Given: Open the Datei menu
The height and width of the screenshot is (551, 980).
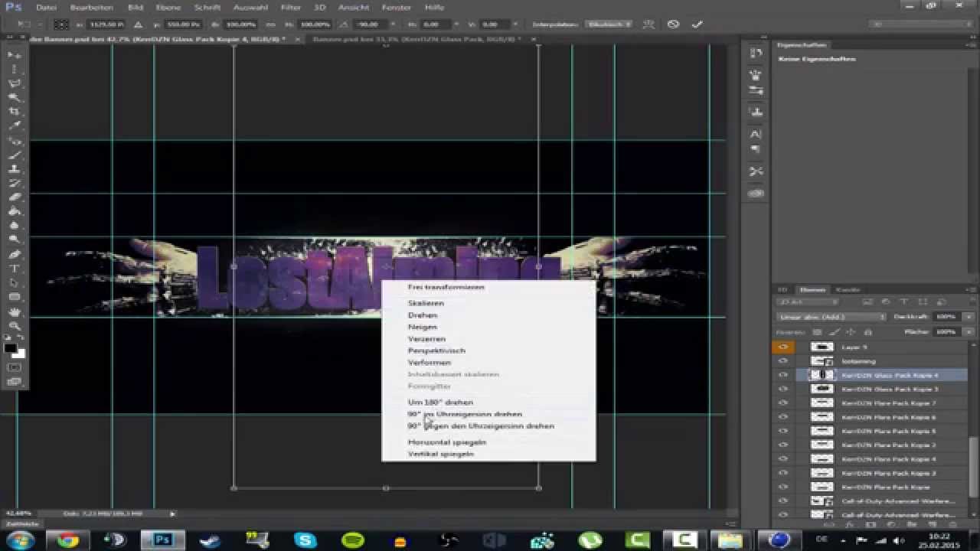Looking at the screenshot, I should [x=46, y=7].
